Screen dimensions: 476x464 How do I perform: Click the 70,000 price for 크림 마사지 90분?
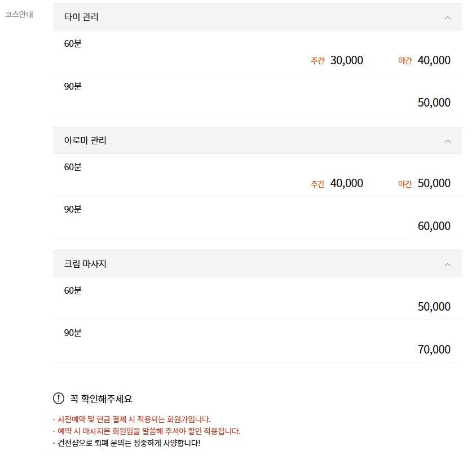tap(433, 349)
